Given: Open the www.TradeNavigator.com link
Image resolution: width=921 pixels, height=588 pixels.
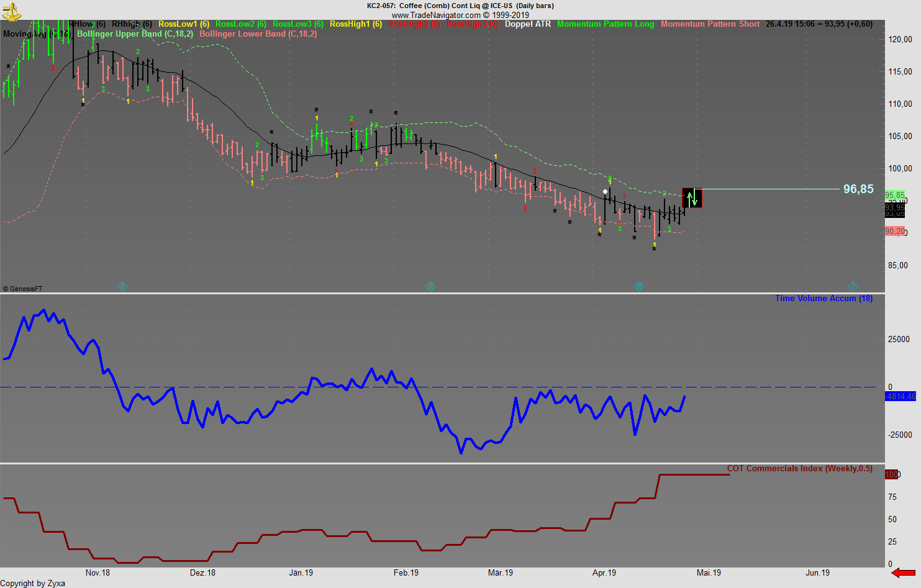Looking at the screenshot, I should coord(435,14).
